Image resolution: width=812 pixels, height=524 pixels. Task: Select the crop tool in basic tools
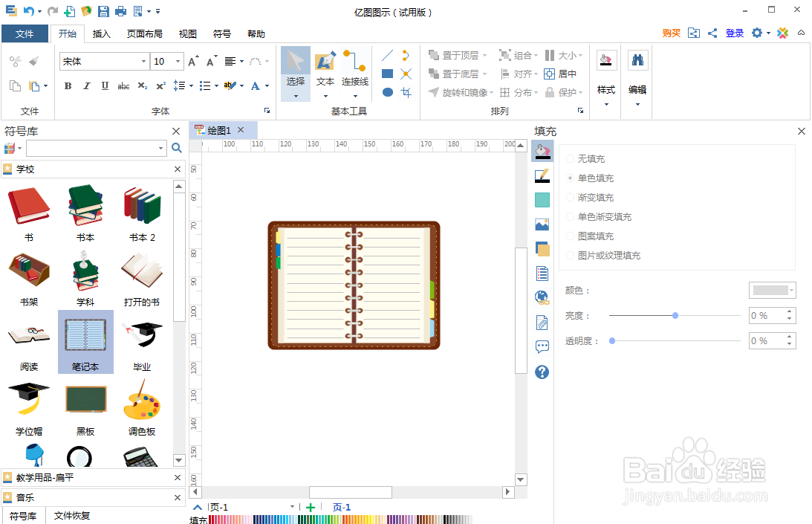pyautogui.click(x=406, y=92)
